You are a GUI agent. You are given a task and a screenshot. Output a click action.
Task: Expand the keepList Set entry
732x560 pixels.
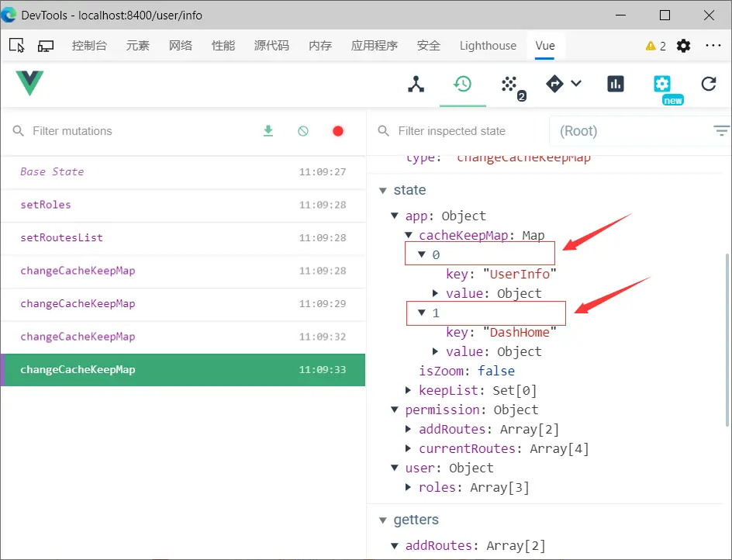pyautogui.click(x=409, y=390)
